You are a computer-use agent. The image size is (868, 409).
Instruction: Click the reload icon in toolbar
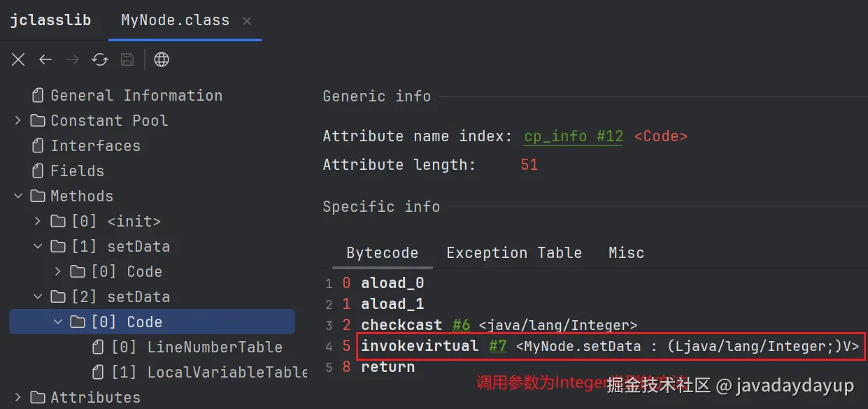click(100, 60)
